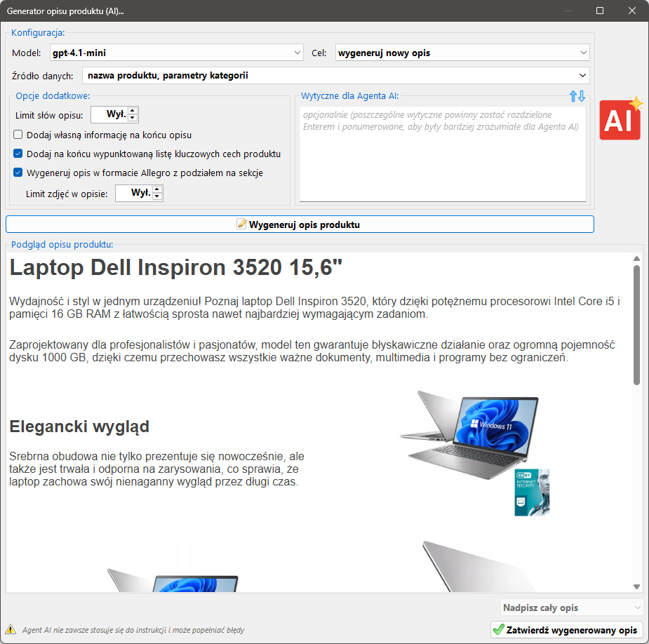Increase 'Limit słów opisu' with up arrow
The height and width of the screenshot is (644, 649).
[x=133, y=111]
